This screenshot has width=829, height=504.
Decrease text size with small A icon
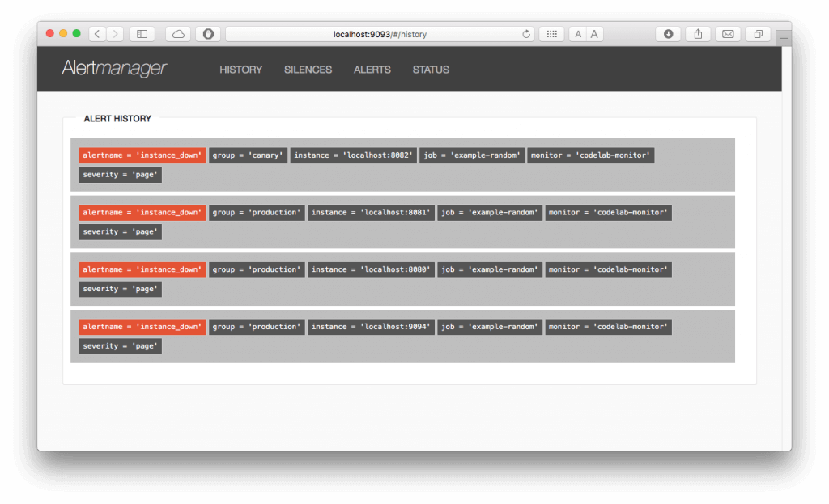click(577, 33)
